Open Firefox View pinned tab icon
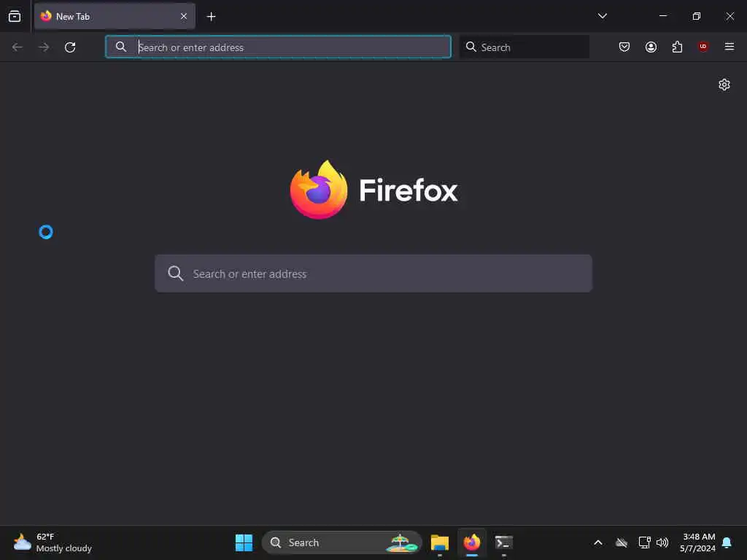This screenshot has width=747, height=560. [15, 16]
